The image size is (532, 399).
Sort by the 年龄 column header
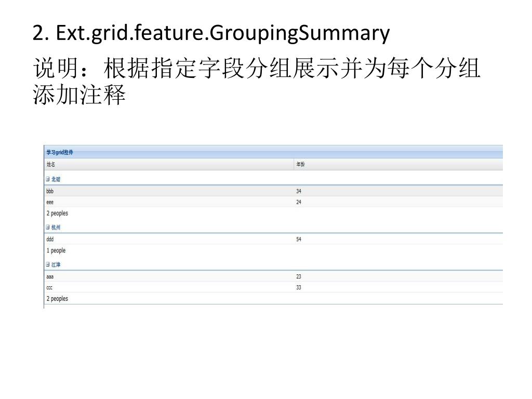tap(398, 165)
